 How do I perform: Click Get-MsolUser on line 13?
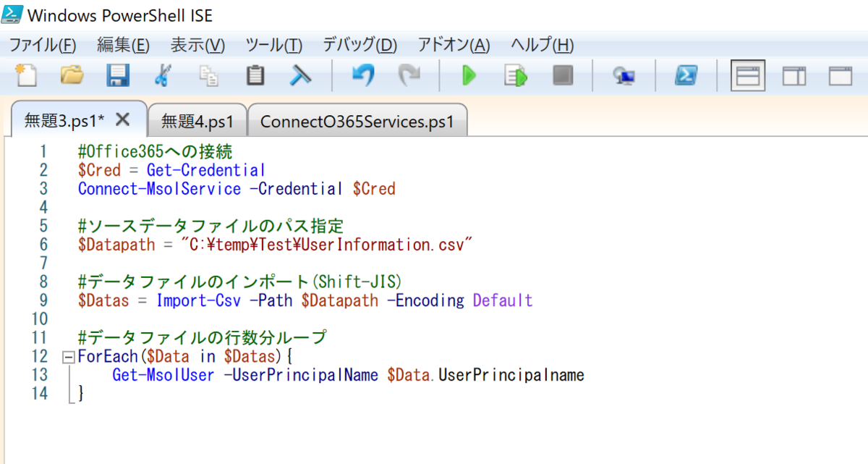[x=163, y=376]
